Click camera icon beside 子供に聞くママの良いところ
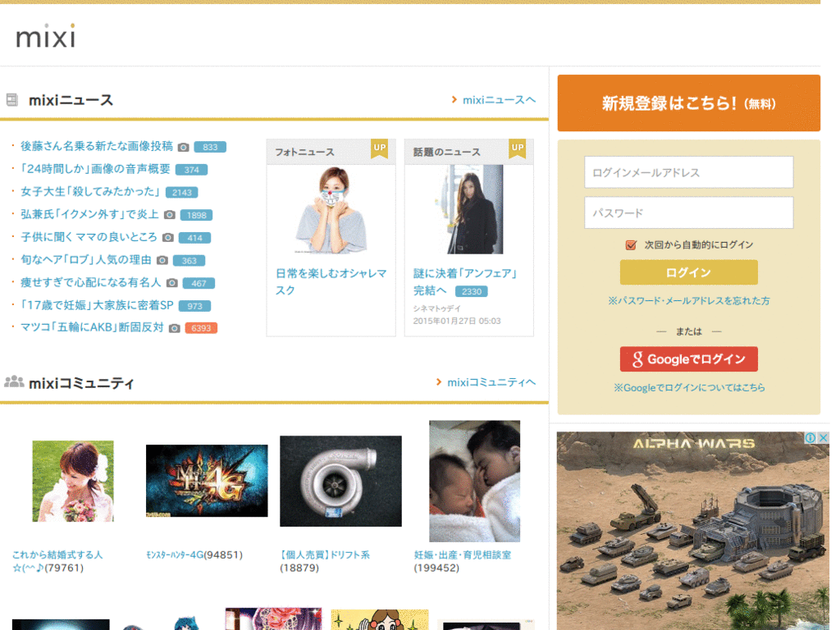Viewport: 840px width, 630px height. 167,237
